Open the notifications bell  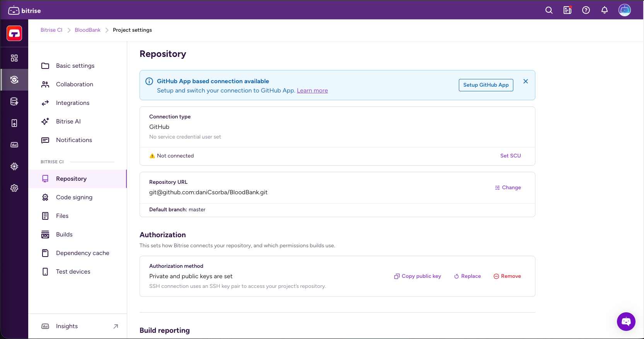pyautogui.click(x=605, y=10)
